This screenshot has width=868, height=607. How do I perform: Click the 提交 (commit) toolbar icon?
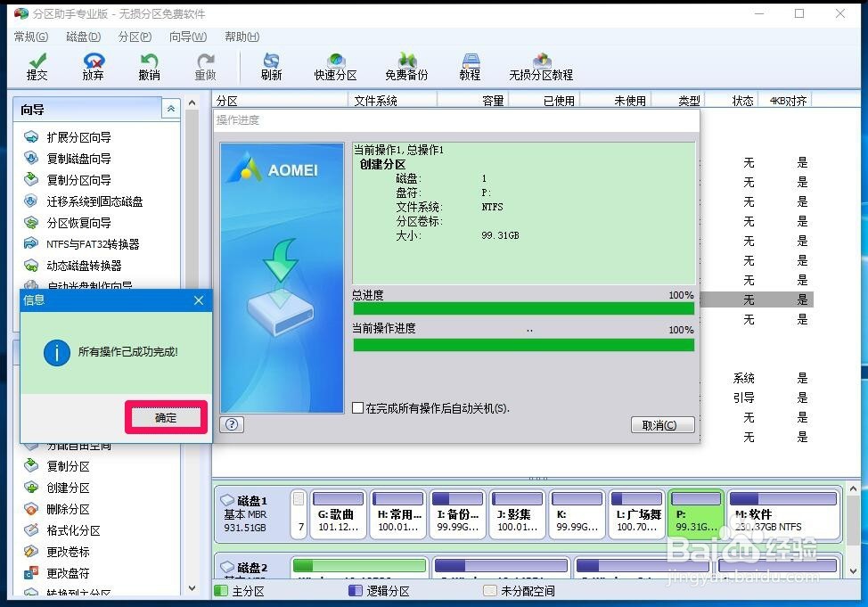pyautogui.click(x=37, y=67)
